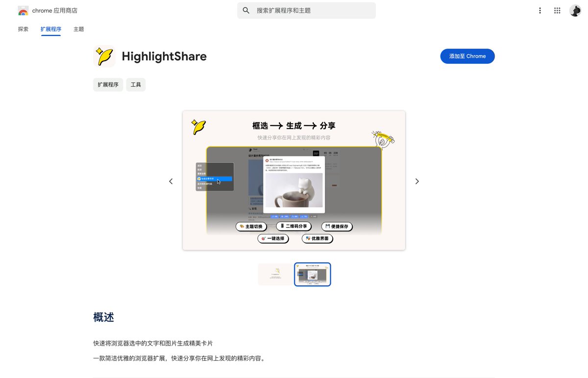Show next screenshot with right arrow
This screenshot has width=588, height=378.
(417, 181)
